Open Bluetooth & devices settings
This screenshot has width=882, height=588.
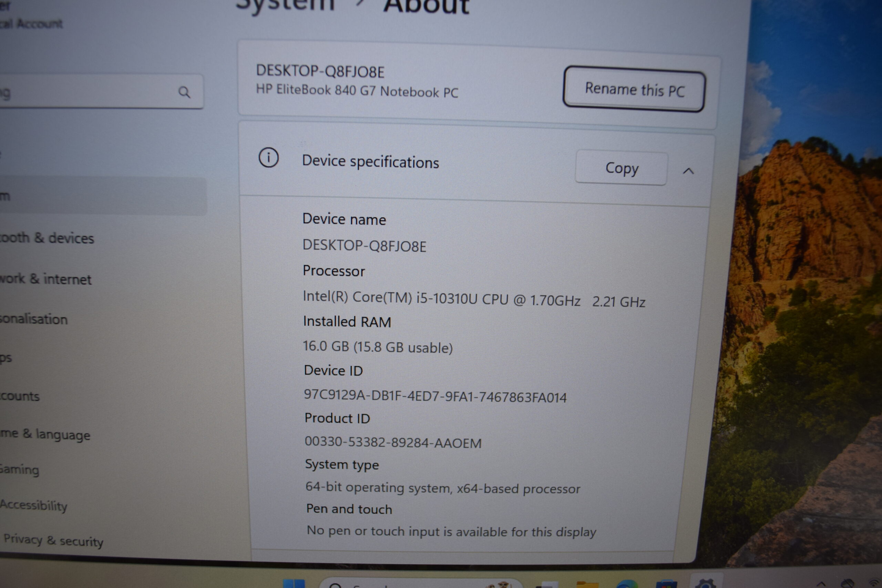(47, 238)
